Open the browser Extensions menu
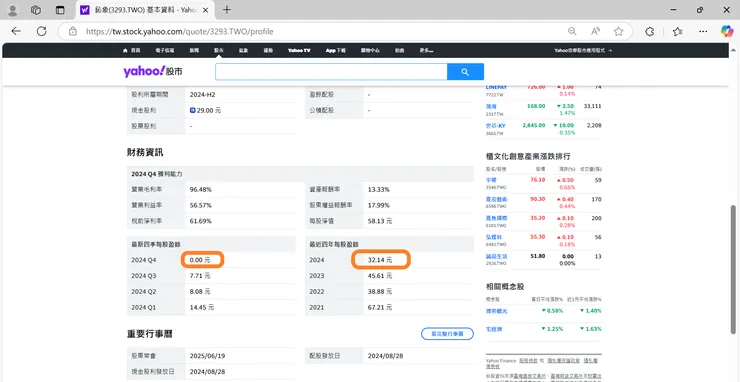 pos(649,32)
